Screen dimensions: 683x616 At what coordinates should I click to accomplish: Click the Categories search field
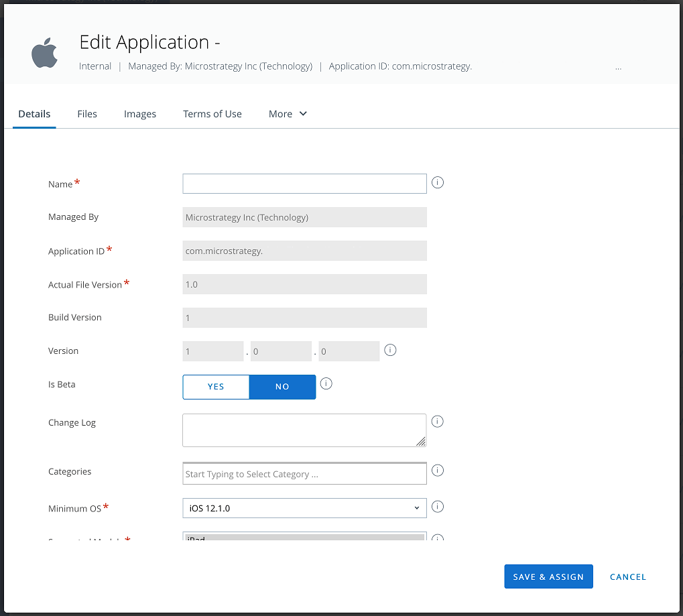(304, 473)
